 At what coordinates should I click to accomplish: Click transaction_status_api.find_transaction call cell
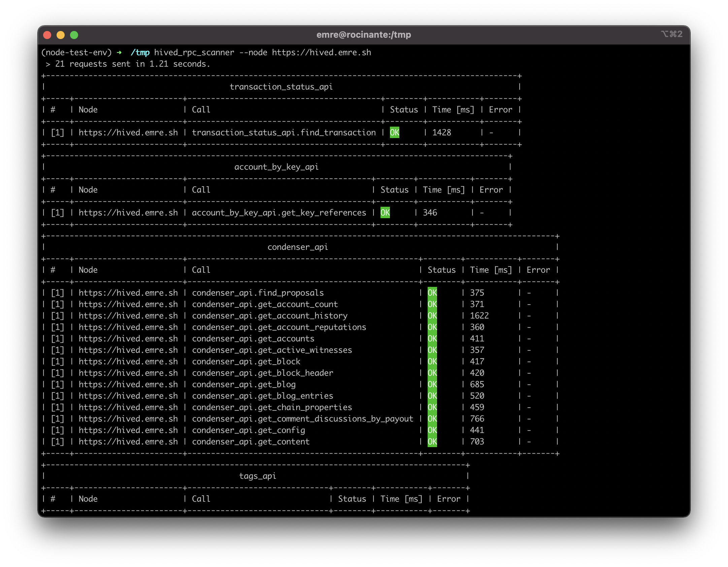[284, 133]
